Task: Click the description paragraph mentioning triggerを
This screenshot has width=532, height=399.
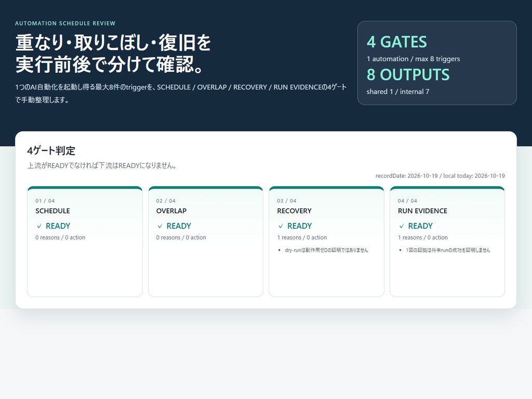Action: coord(181,94)
